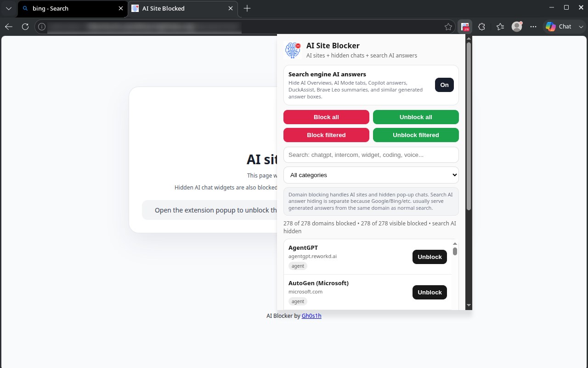Screen dimensions: 588x368
Task: Open a new browser tab
Action: pos(247,8)
